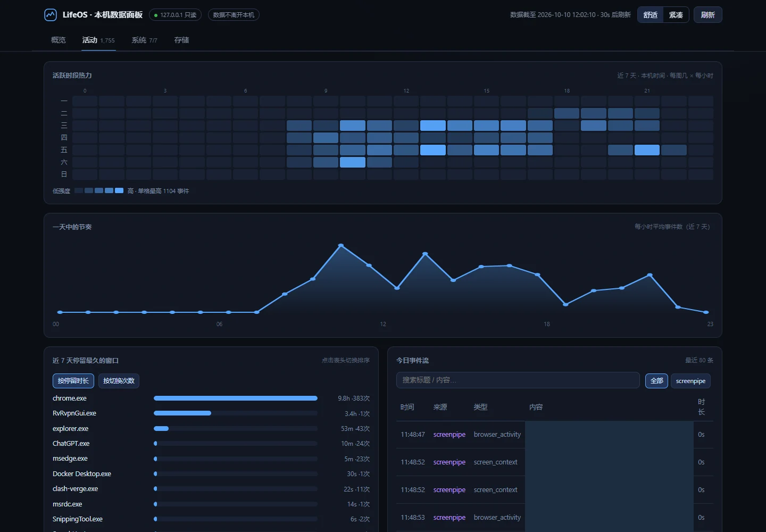Click the 类型 column header
The image size is (766, 532).
click(481, 407)
